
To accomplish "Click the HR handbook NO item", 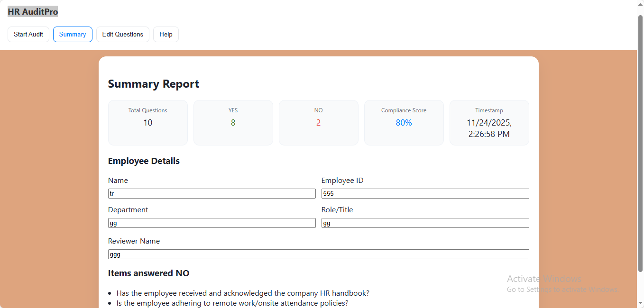I will point(243,293).
